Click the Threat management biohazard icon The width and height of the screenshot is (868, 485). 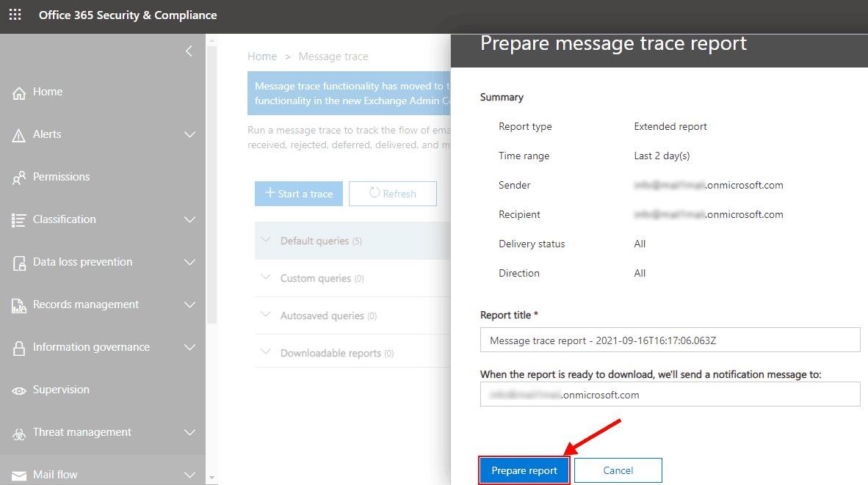tap(19, 433)
